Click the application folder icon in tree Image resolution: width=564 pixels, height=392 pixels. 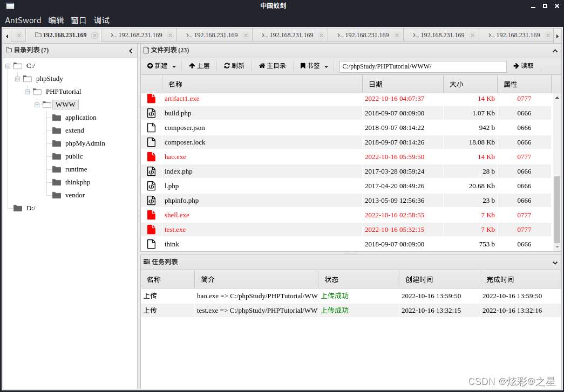pos(57,118)
